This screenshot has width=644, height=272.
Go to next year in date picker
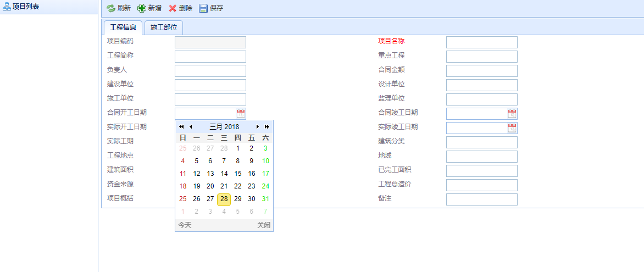[x=267, y=126]
